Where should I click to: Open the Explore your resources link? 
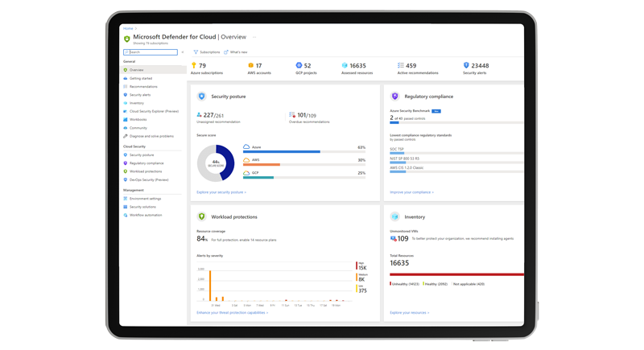pyautogui.click(x=410, y=313)
